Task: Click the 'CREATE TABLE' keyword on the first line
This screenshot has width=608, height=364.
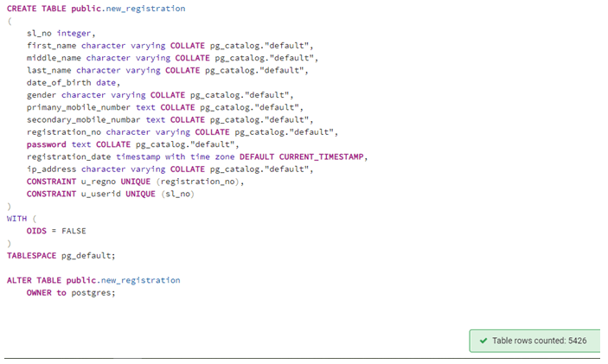Action: point(36,9)
